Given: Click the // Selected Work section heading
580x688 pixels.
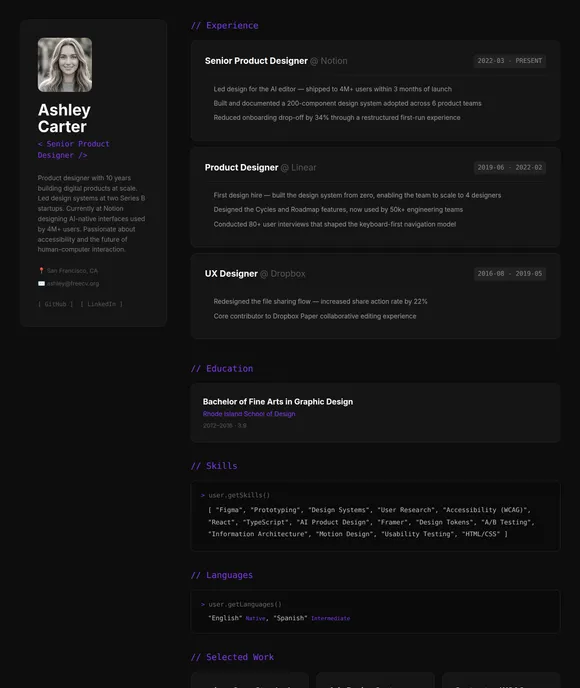Looking at the screenshot, I should click(233, 657).
